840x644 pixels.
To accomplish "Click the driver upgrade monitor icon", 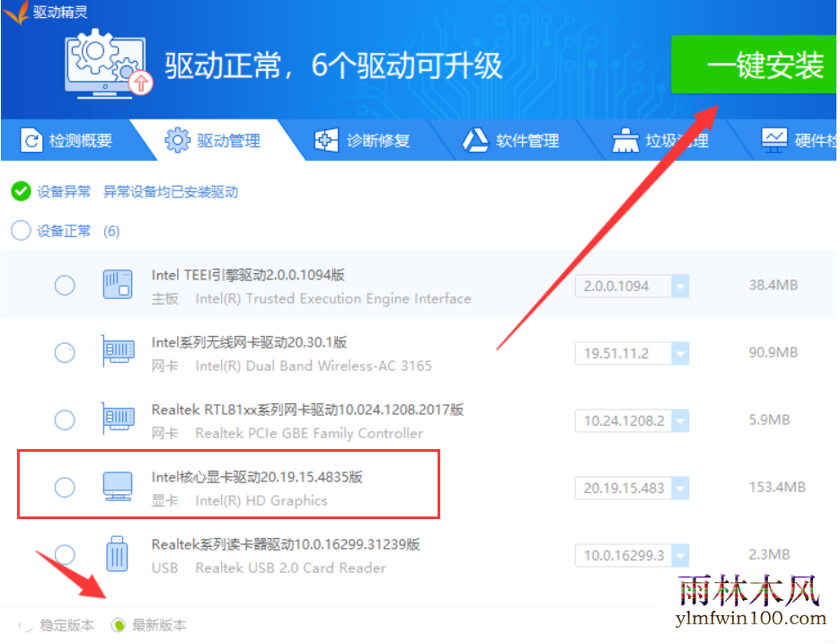I will [x=109, y=66].
